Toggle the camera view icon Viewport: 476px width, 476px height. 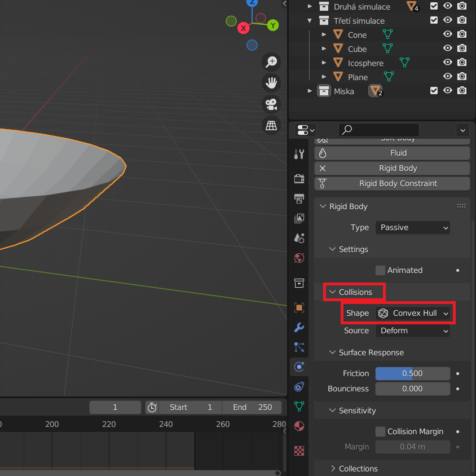tap(272, 104)
